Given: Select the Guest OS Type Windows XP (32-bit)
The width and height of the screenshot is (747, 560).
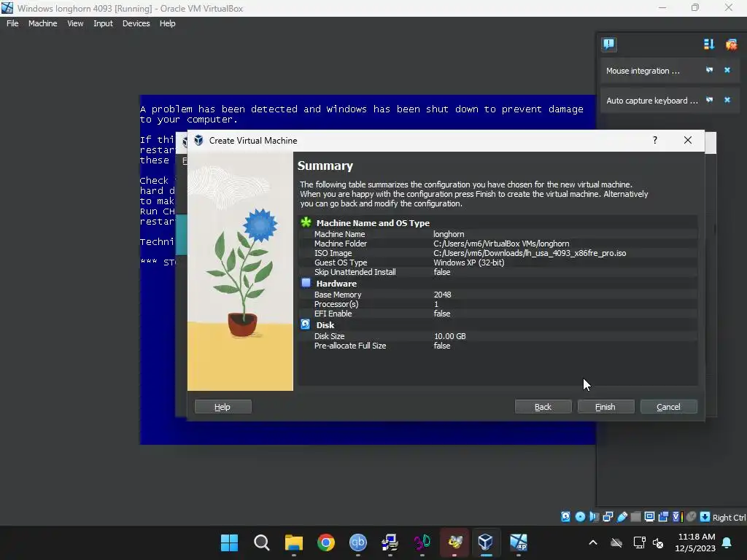Looking at the screenshot, I should coord(469,262).
